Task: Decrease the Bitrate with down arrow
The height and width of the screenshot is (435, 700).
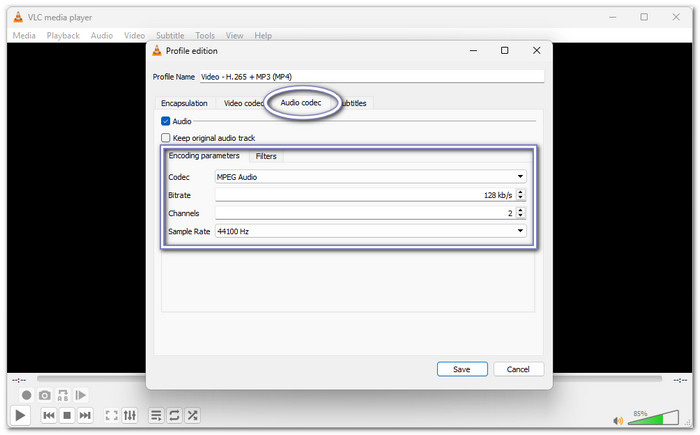Action: [521, 197]
